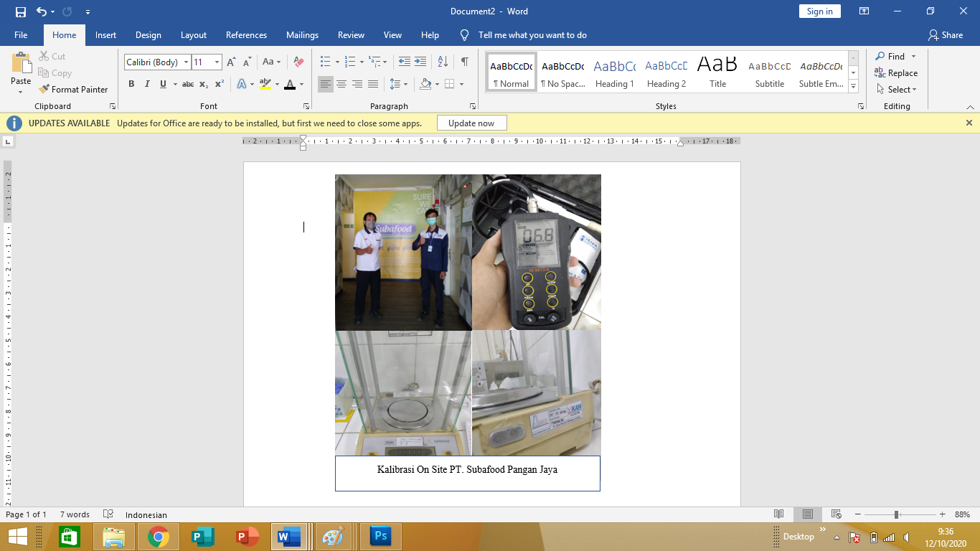Click the zoom slider handle
Image resolution: width=980 pixels, height=551 pixels.
click(896, 514)
